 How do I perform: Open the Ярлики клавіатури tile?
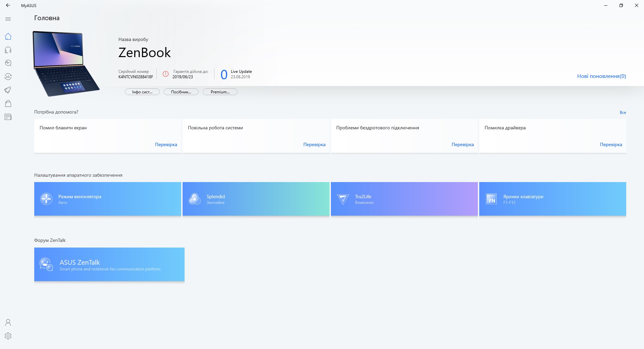coord(553,199)
